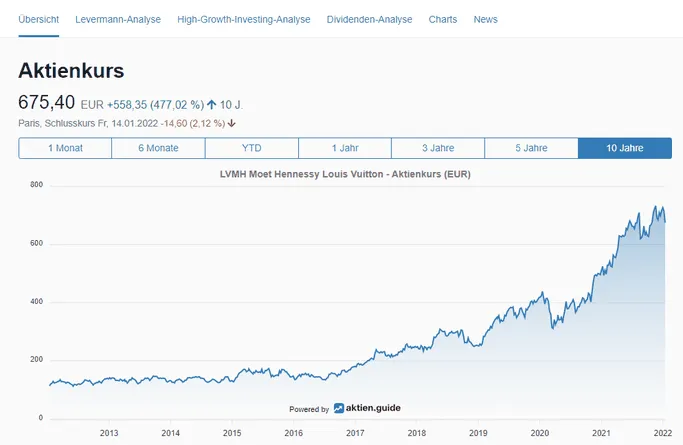
Task: Open the aktien.guide powered-by link
Action: (367, 408)
